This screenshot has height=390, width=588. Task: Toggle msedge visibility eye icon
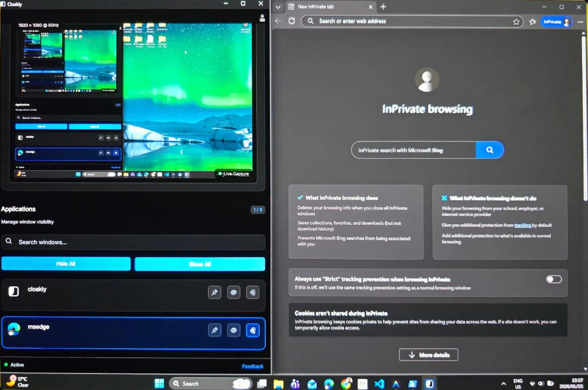pos(234,330)
